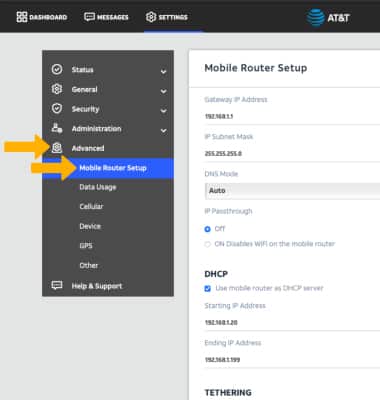
Task: Open the GPS menu item
Action: [x=86, y=246]
